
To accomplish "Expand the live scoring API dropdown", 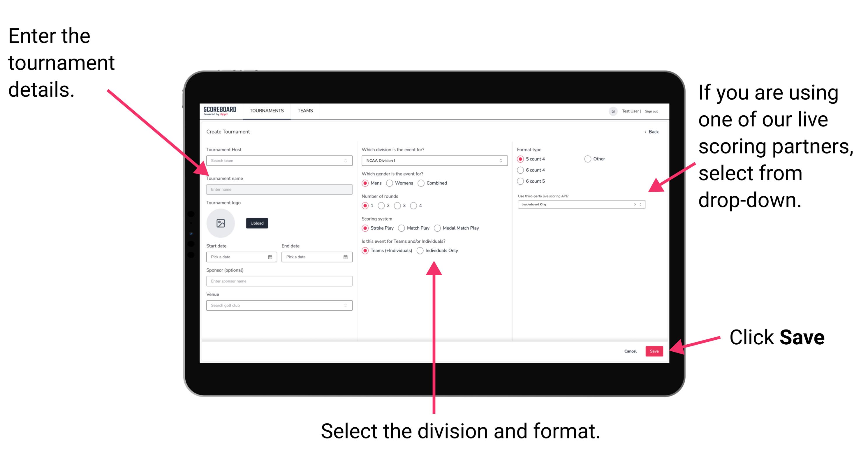I will point(642,205).
